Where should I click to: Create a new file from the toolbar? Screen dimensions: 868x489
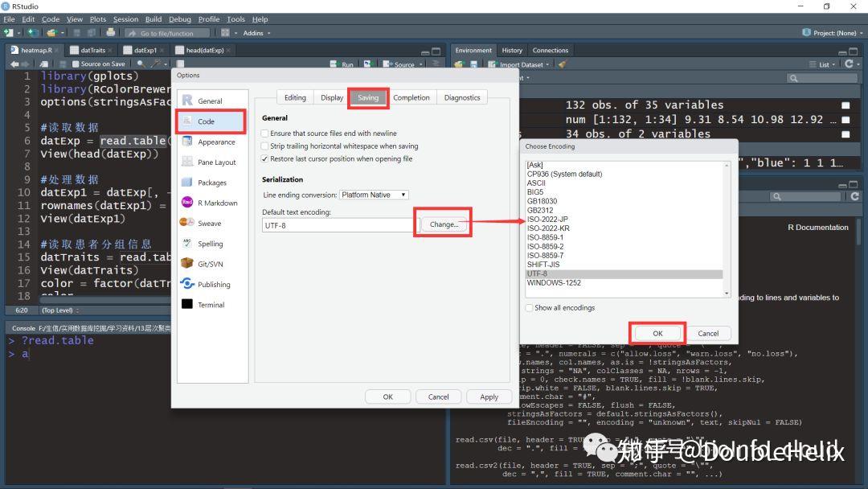coord(6,32)
